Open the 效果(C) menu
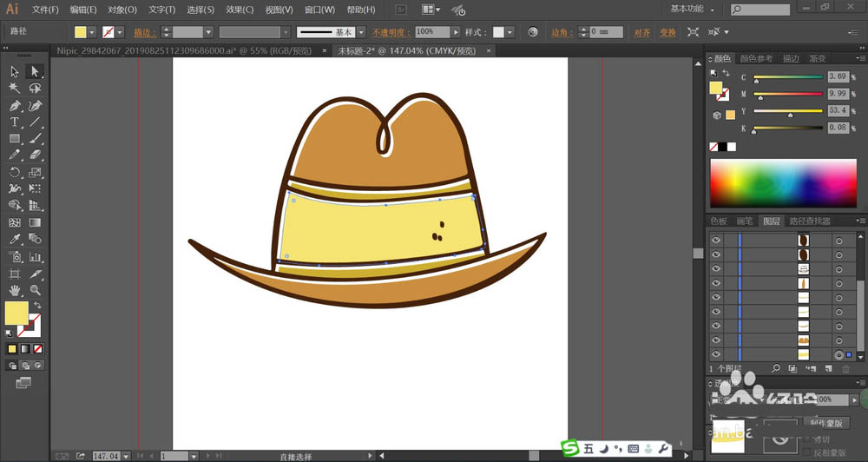This screenshot has height=462, width=868. point(240,10)
